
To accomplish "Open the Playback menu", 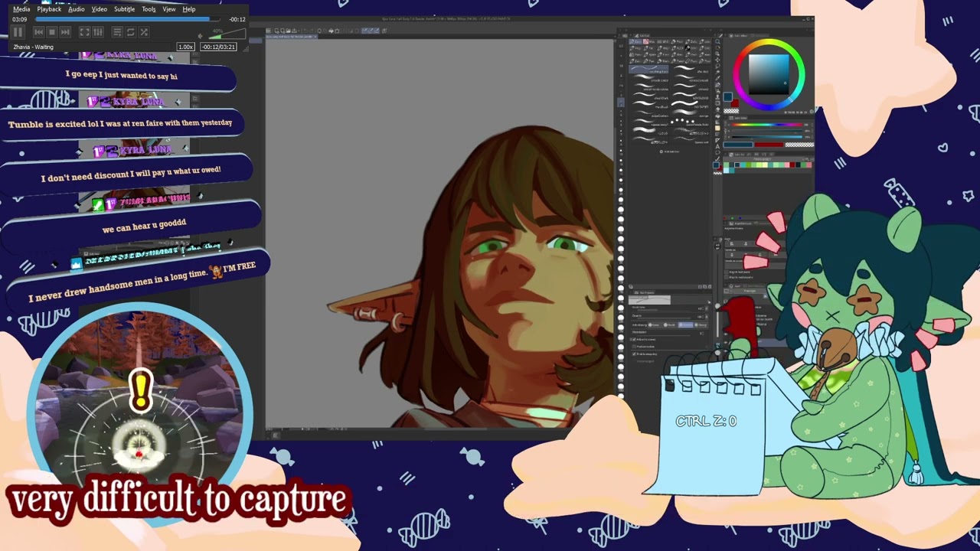I will click(49, 9).
